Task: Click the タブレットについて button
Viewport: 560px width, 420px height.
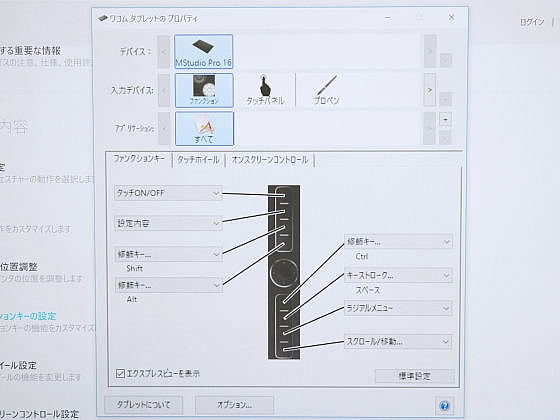Action: [144, 405]
